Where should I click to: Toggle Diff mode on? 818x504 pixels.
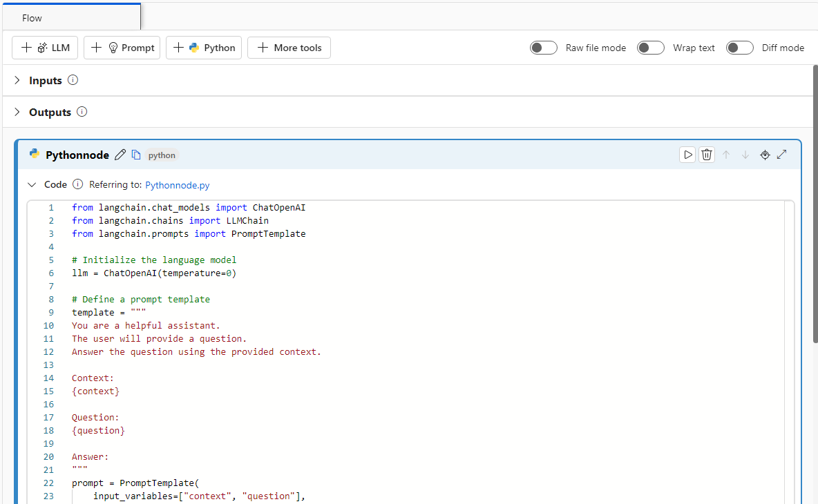click(x=740, y=48)
